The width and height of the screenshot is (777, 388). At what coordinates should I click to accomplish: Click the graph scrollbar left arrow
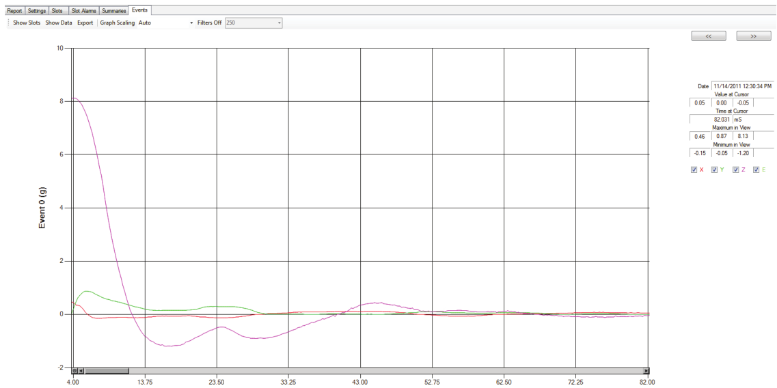[x=82, y=371]
